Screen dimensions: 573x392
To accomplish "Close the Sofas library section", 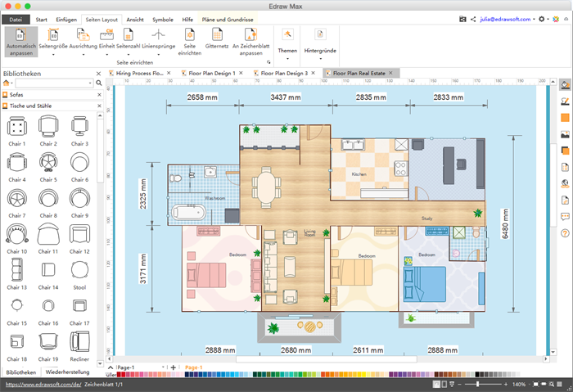I will [x=99, y=95].
